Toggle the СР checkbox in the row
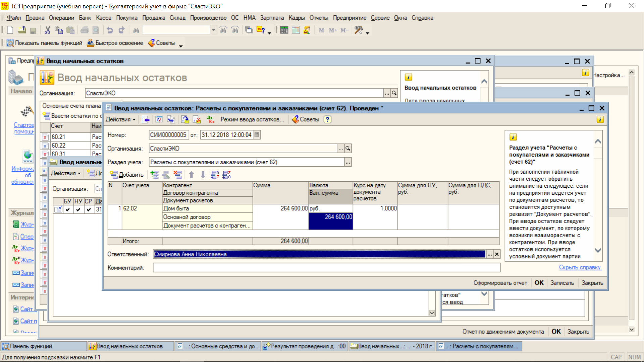 point(89,209)
